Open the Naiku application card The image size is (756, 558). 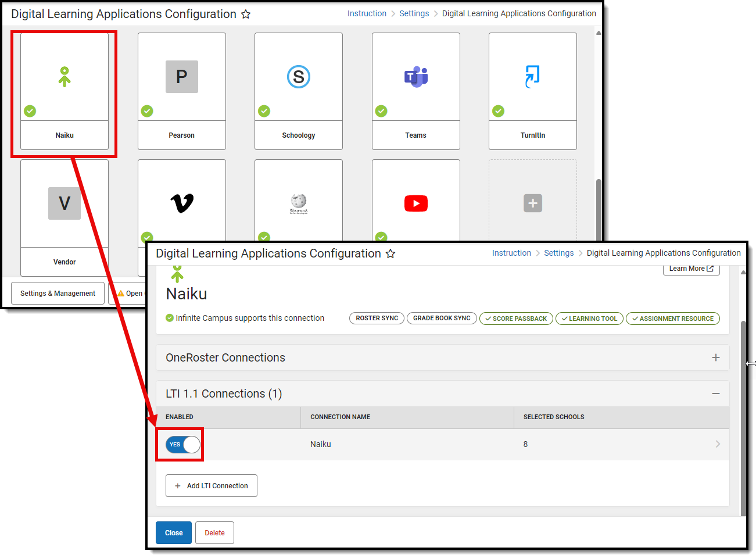[x=65, y=91]
